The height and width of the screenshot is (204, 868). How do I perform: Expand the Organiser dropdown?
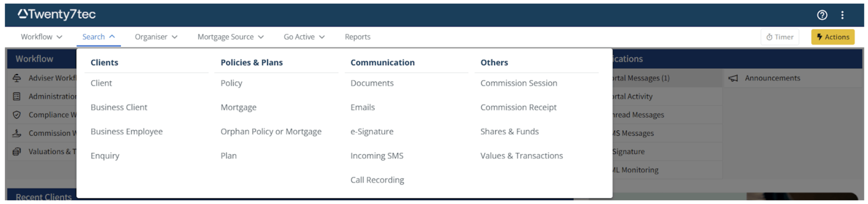pyautogui.click(x=156, y=37)
